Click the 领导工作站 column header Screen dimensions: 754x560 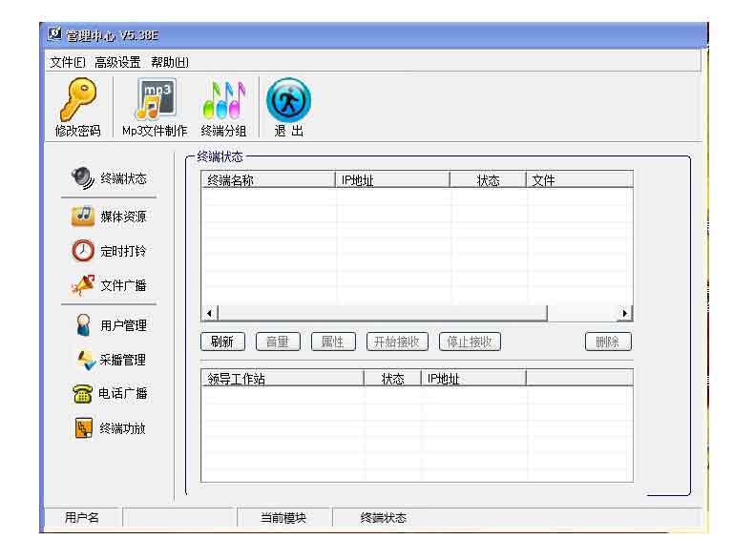(283, 379)
